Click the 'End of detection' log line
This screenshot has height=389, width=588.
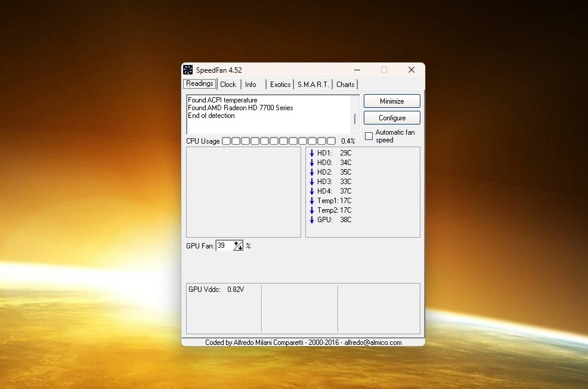coord(211,116)
